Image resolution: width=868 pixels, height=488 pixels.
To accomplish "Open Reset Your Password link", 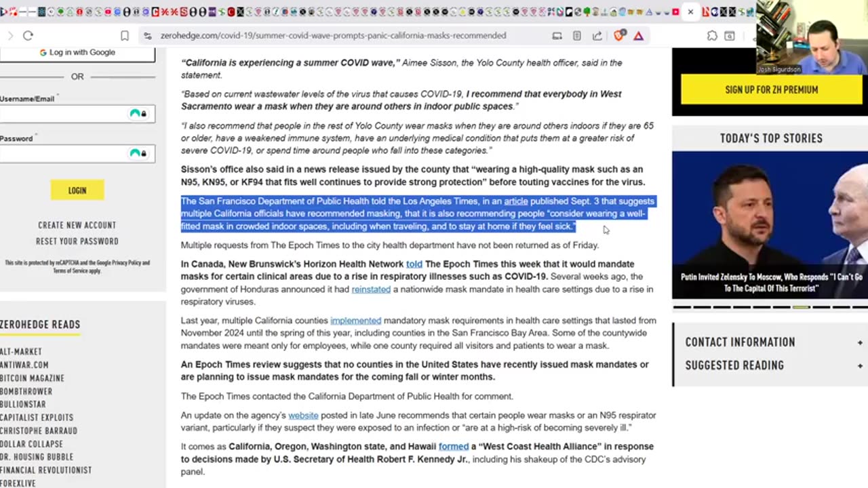I will click(77, 241).
